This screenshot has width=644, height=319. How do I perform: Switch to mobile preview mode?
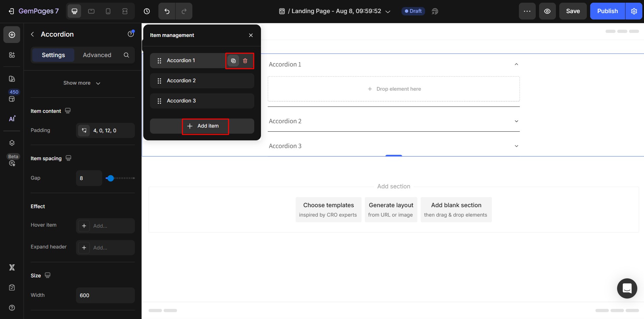108,11
